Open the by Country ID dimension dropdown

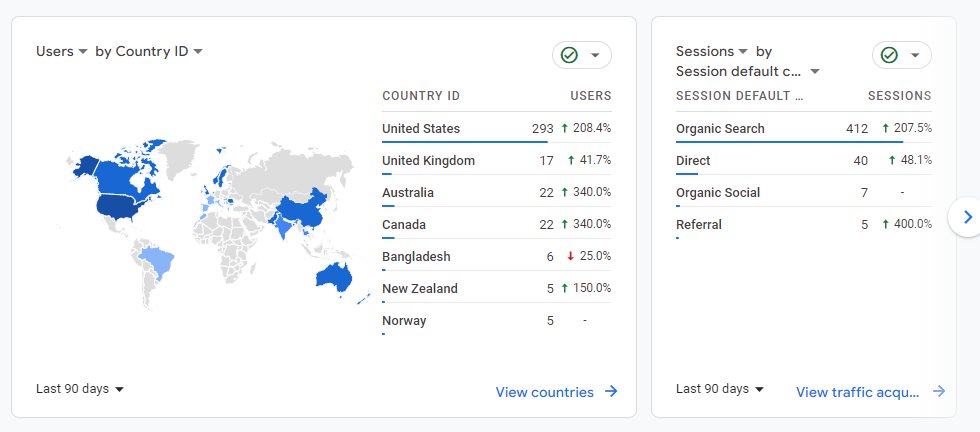click(149, 51)
